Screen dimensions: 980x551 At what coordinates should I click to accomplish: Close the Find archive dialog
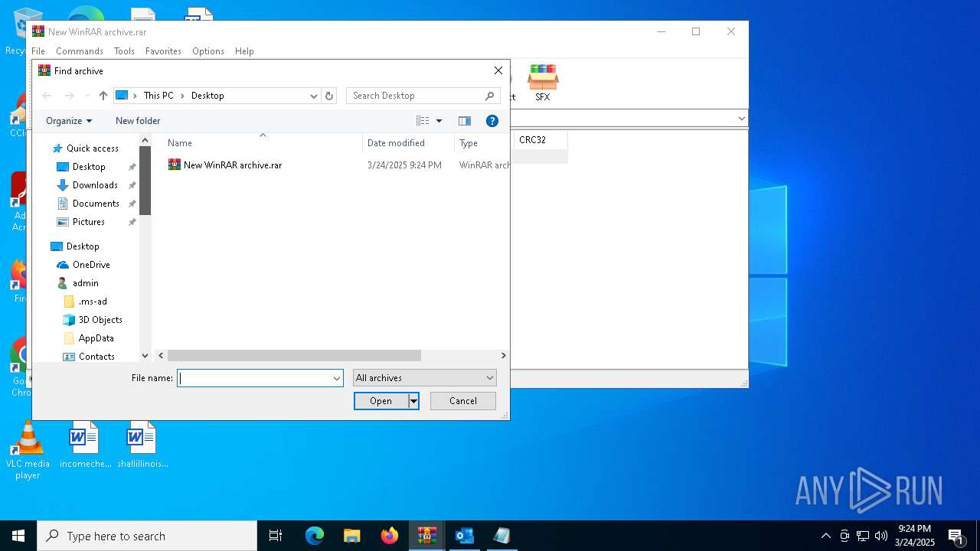tap(498, 70)
